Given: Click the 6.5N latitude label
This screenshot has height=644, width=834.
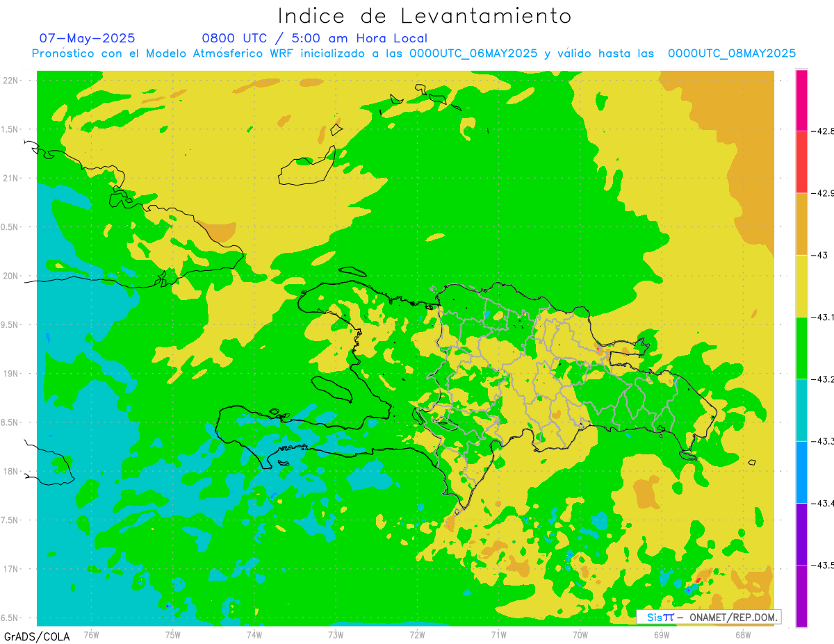Looking at the screenshot, I should (10, 618).
